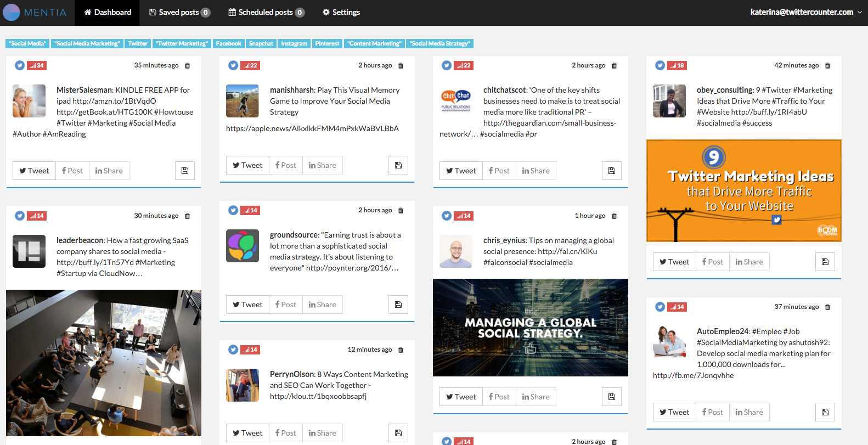
Task: Filter by the Twitter keyword tag
Action: point(138,43)
